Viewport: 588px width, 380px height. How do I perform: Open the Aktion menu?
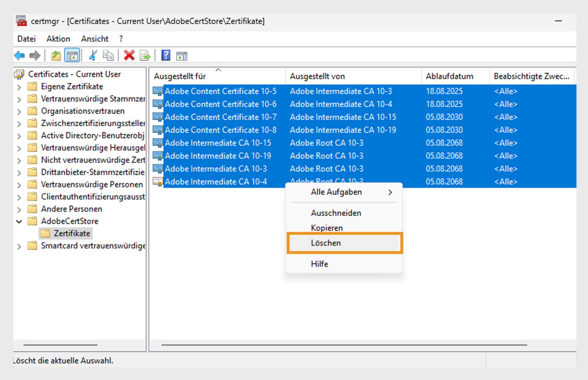(58, 39)
